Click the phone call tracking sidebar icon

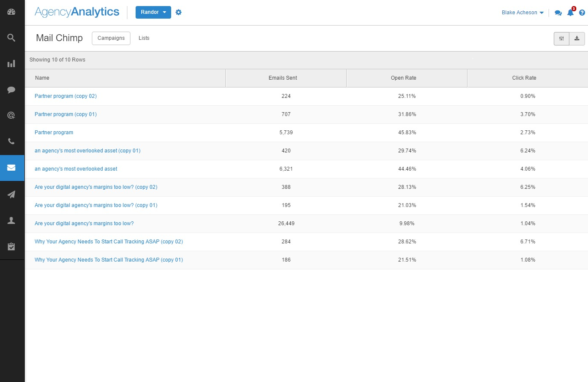pos(12,141)
